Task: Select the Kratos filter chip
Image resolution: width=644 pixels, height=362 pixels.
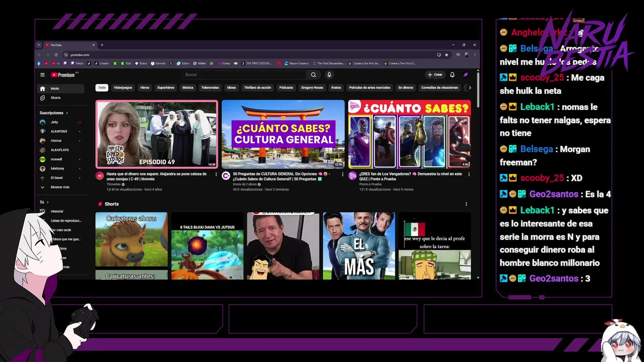Action: [336, 87]
